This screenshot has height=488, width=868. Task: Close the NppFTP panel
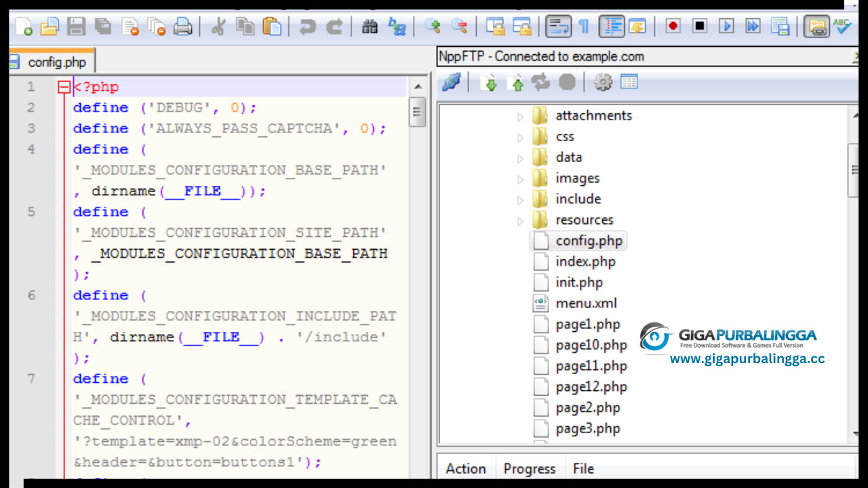tap(855, 56)
